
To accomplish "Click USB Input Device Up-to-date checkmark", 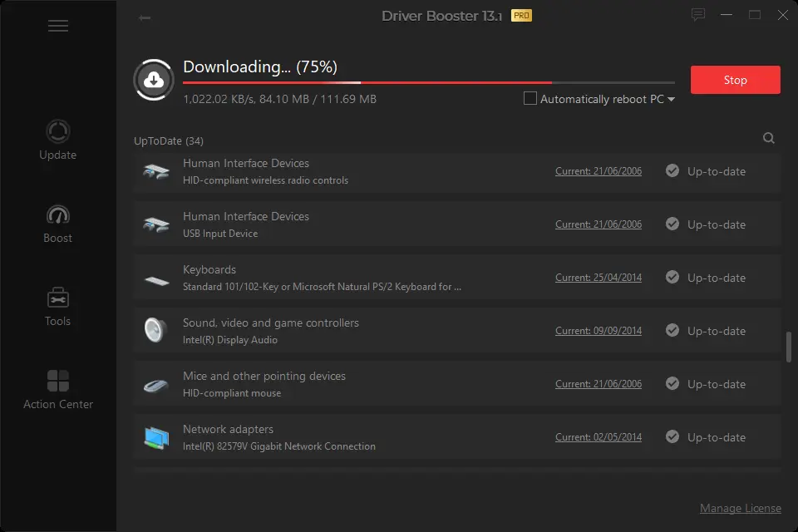I will coord(672,224).
